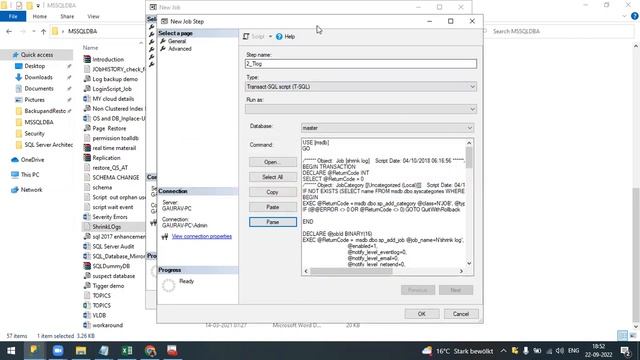Open File Explorer from taskbar
The width and height of the screenshot is (640, 360).
click(x=81, y=351)
